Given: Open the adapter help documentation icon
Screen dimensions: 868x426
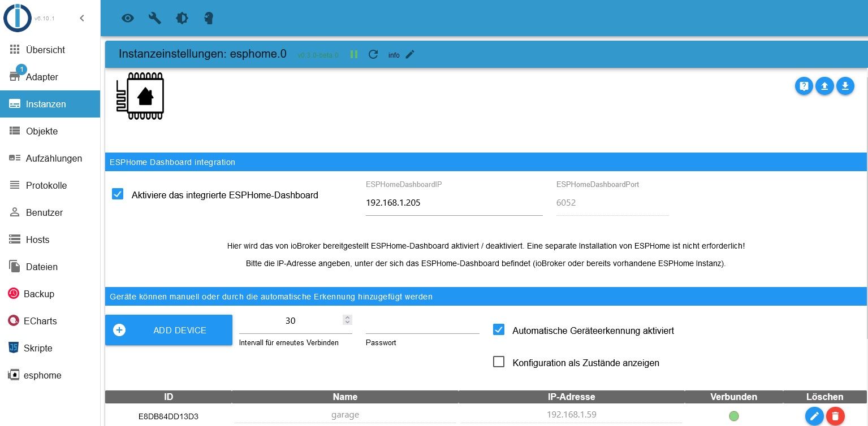Looking at the screenshot, I should pyautogui.click(x=804, y=86).
